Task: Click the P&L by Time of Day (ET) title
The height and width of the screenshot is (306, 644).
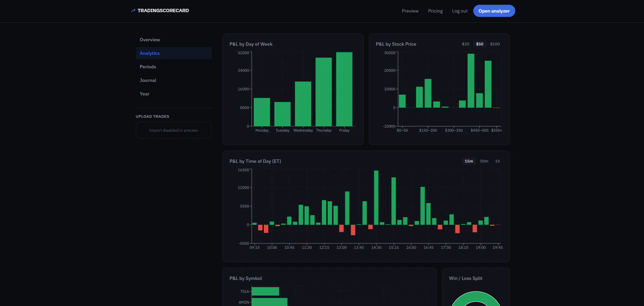Action: point(255,161)
